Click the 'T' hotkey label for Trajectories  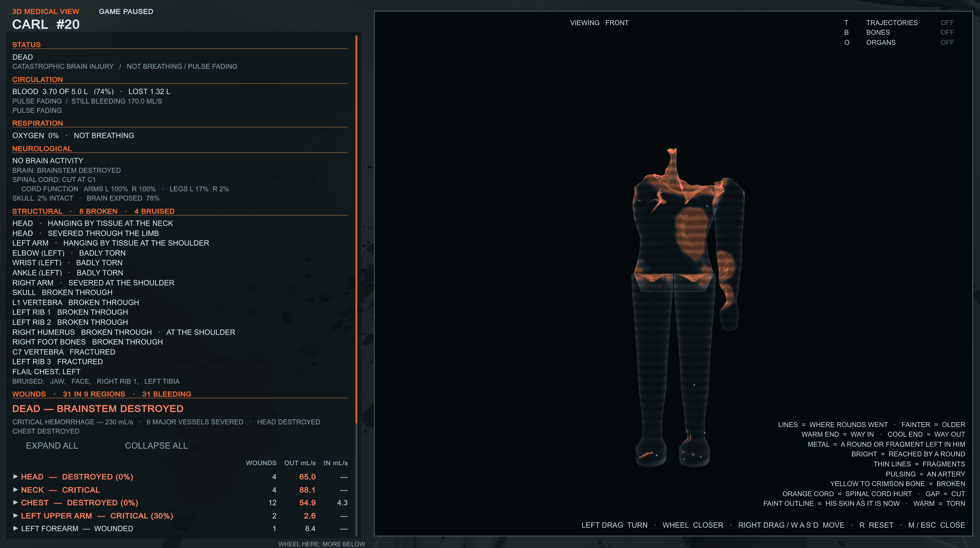tap(846, 23)
